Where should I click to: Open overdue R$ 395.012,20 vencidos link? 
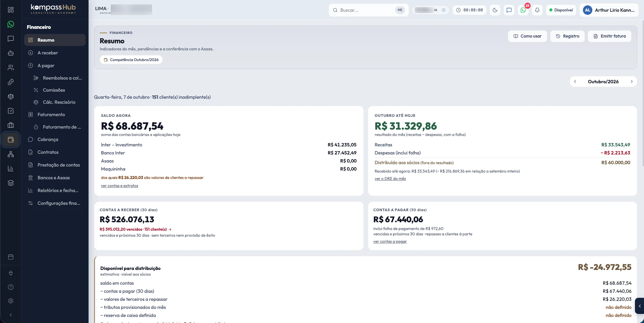[x=136, y=229]
